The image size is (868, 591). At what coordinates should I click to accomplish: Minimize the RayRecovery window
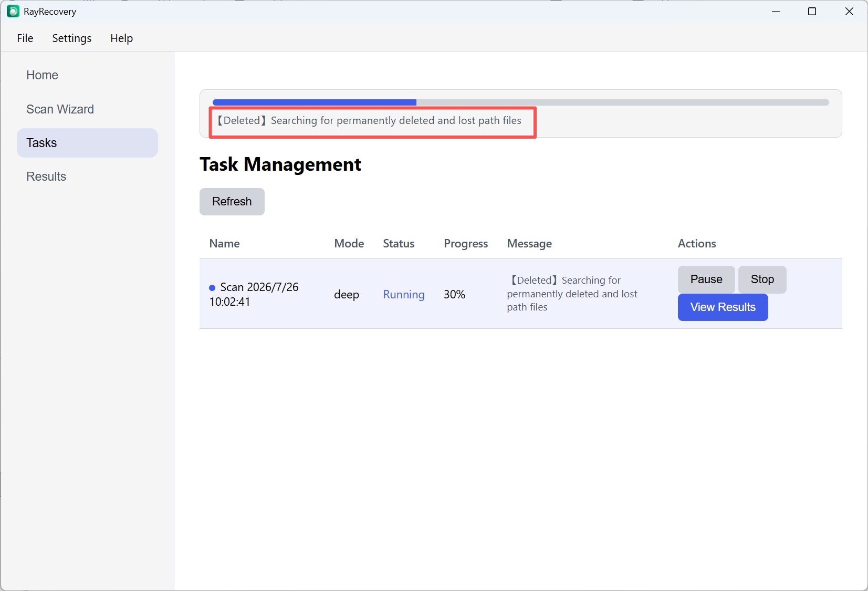pos(776,12)
